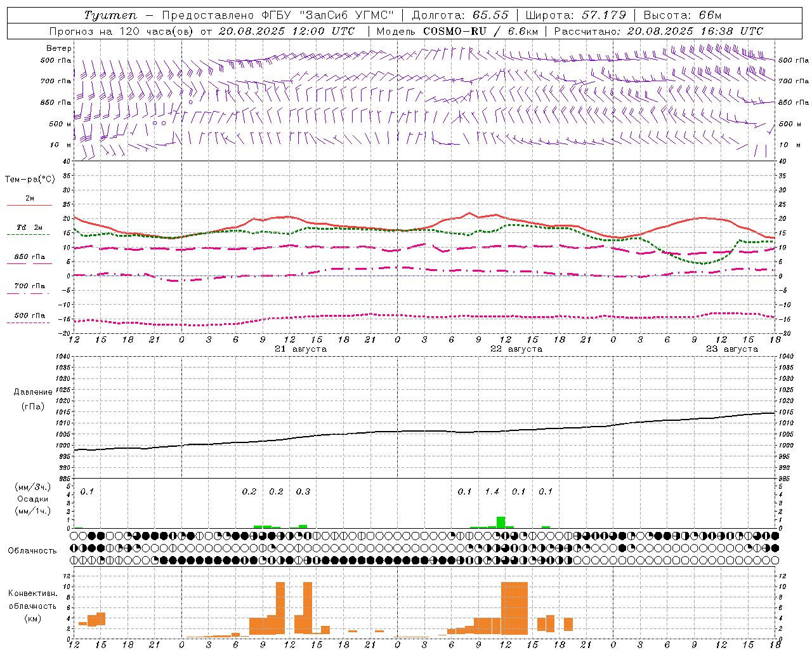Click the "1.4" precipitation amount value
The image size is (812, 650).
pos(492,491)
